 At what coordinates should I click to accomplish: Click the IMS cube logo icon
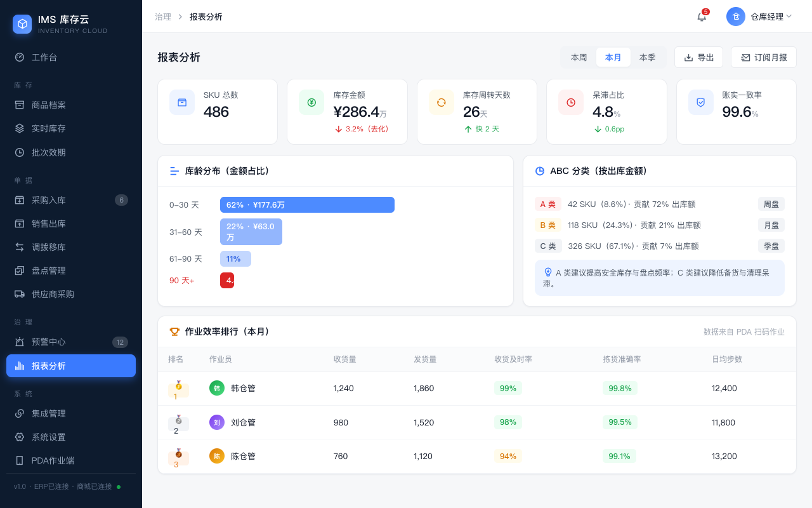point(22,24)
